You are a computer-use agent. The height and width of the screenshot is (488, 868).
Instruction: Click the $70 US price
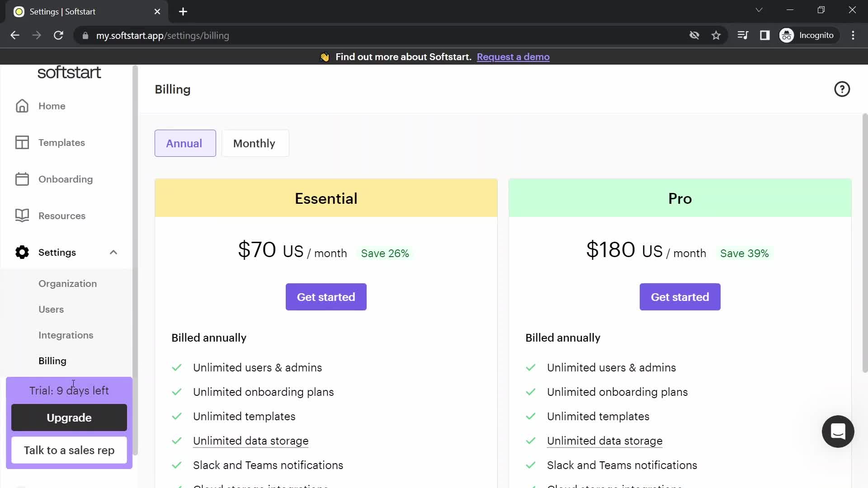pyautogui.click(x=271, y=250)
